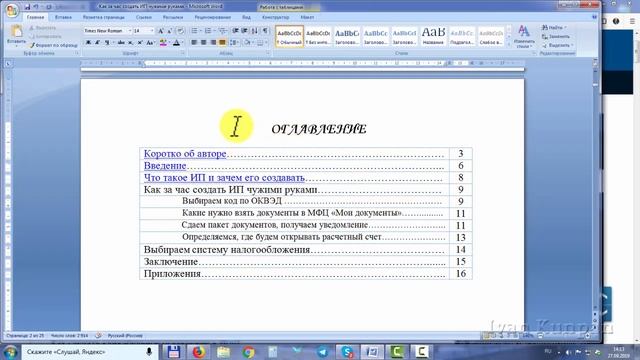Open multilevel list menu

(222, 31)
